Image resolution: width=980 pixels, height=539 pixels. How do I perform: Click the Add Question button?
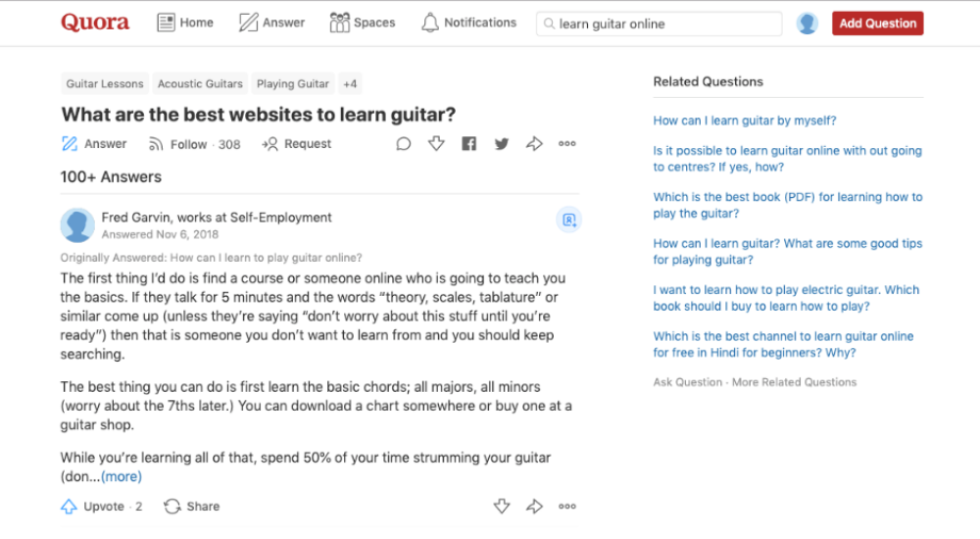(877, 24)
